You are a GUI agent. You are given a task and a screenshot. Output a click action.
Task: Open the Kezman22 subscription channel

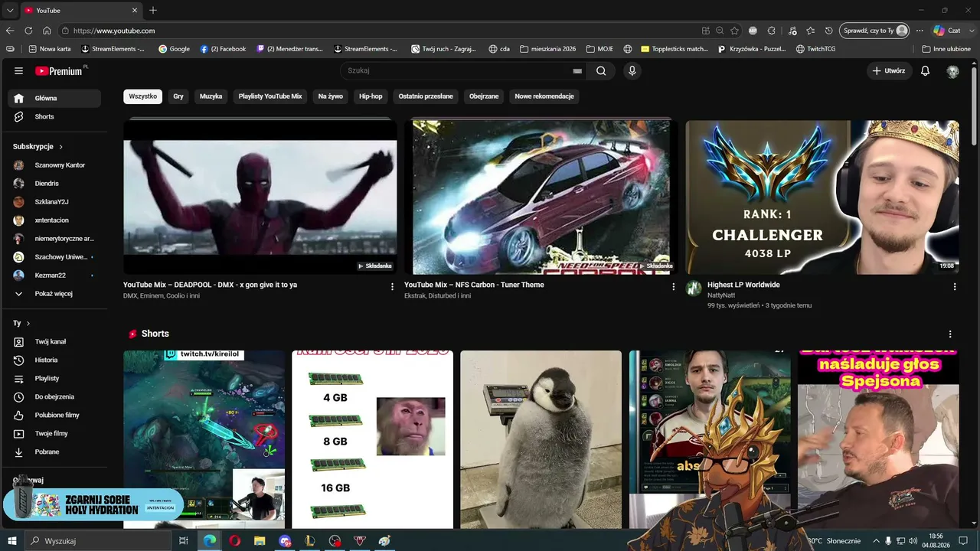coord(54,275)
